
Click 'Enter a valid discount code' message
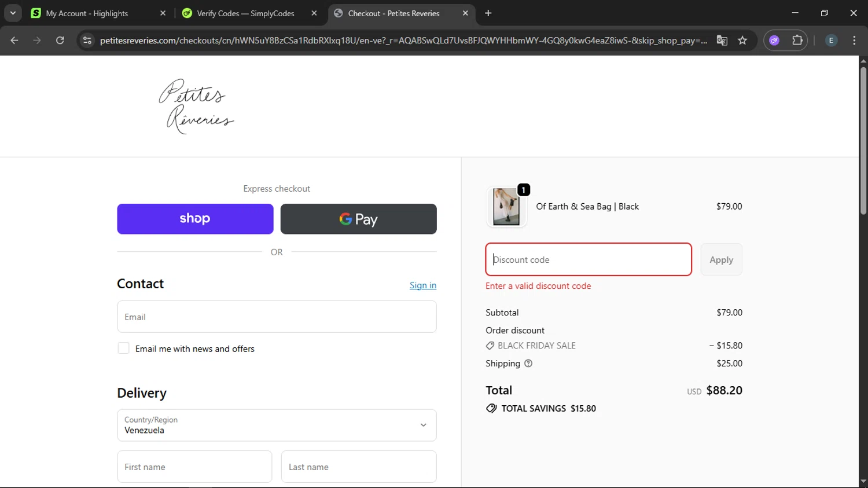pyautogui.click(x=538, y=286)
